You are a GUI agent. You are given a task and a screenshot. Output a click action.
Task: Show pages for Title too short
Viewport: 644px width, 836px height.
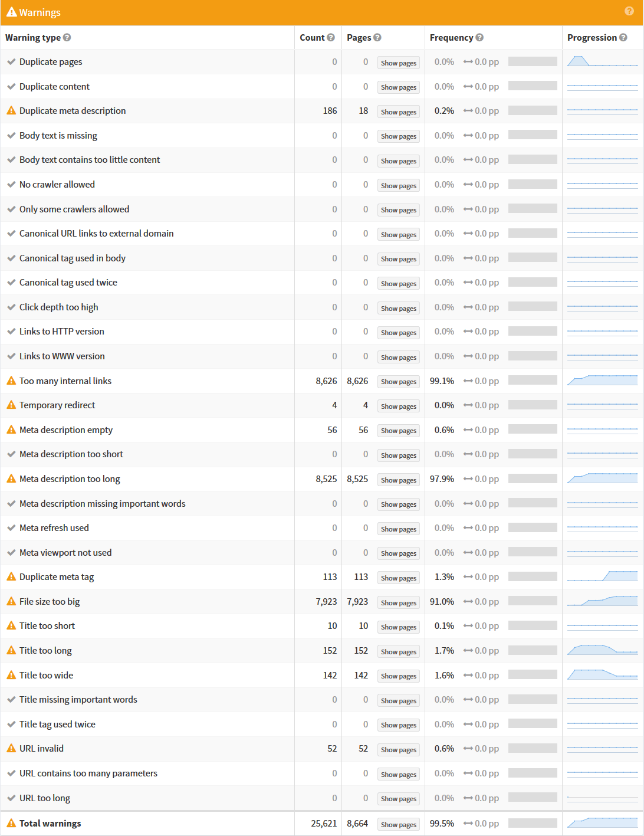(398, 627)
